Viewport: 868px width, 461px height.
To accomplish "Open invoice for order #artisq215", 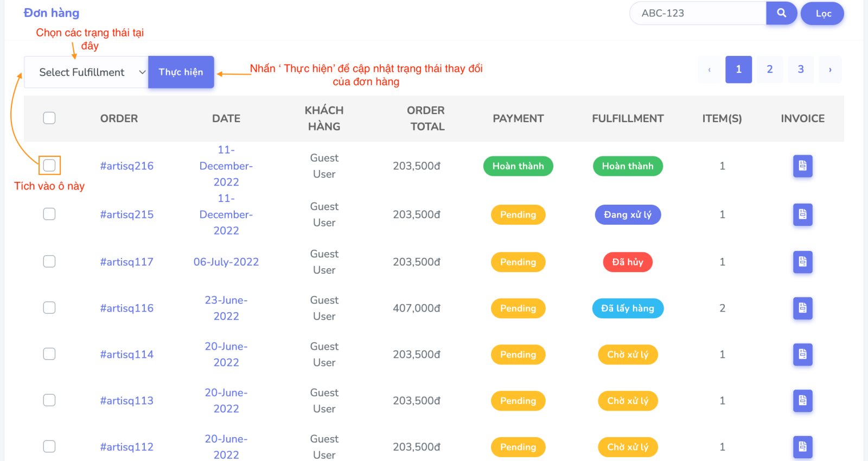I will pyautogui.click(x=802, y=214).
